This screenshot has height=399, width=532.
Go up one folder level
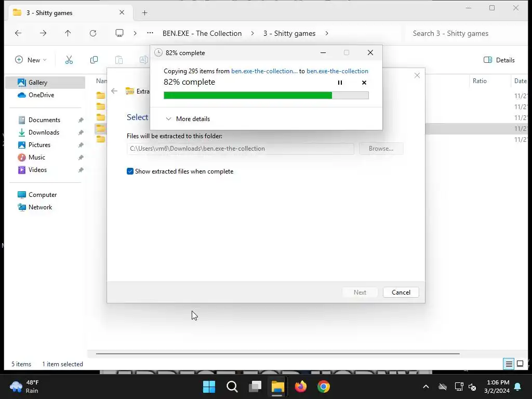(x=68, y=33)
